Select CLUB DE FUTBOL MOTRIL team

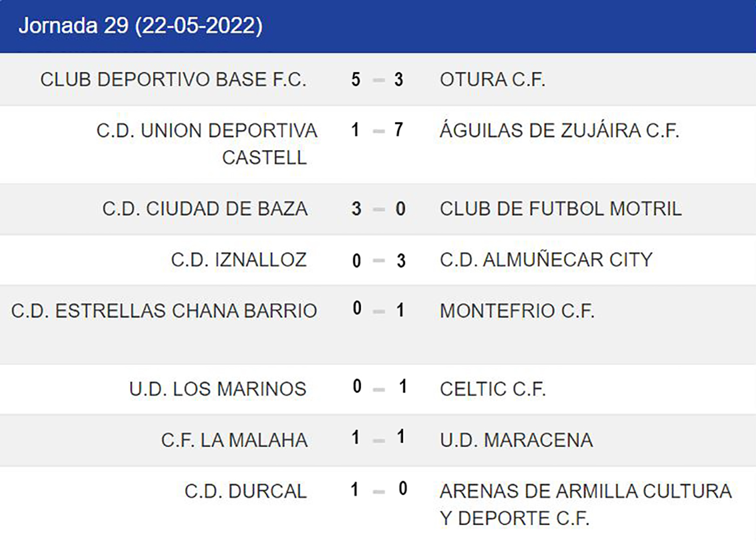[x=561, y=209]
